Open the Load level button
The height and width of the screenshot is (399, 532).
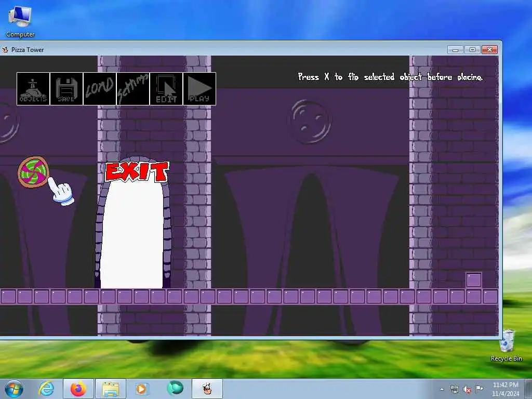[x=100, y=89]
